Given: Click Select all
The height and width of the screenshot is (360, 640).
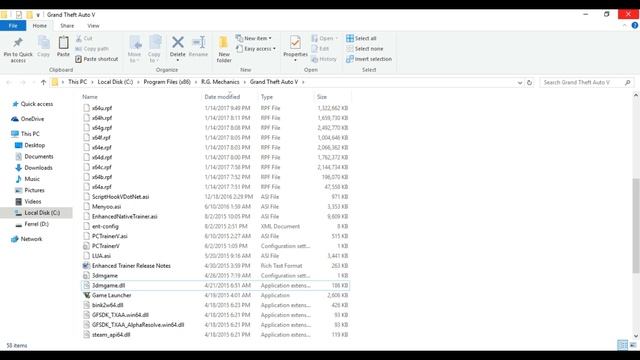Looking at the screenshot, I should (x=361, y=38).
